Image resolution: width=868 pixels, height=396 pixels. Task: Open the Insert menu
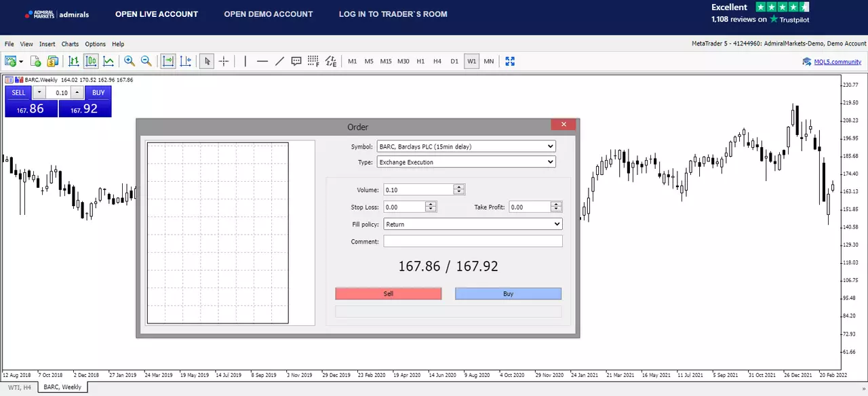pos(47,44)
